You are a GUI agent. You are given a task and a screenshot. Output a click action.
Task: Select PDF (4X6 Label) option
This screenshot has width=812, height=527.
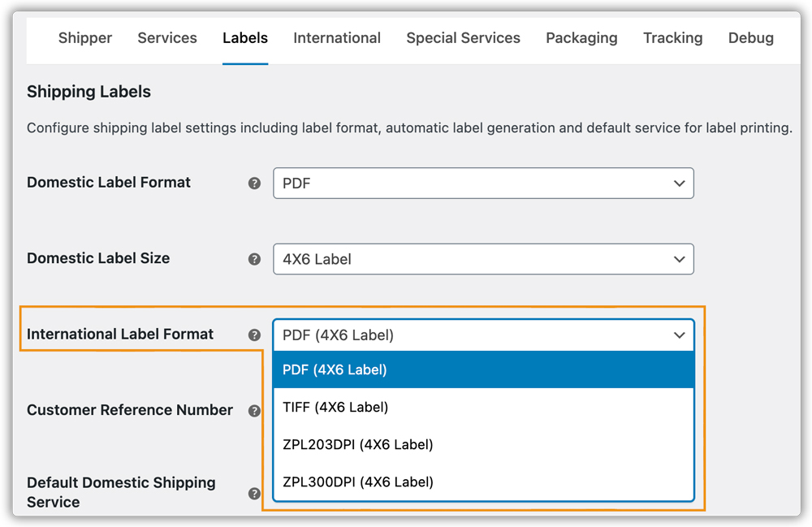pos(483,369)
